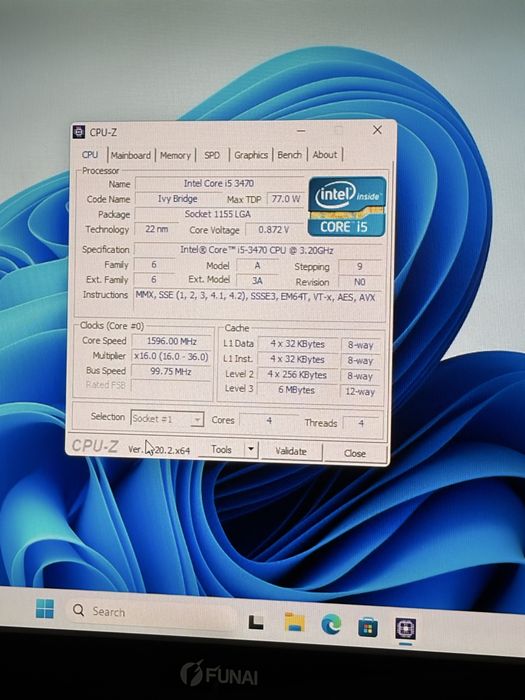
Task: Click the Close button at bottom
Action: (x=354, y=453)
